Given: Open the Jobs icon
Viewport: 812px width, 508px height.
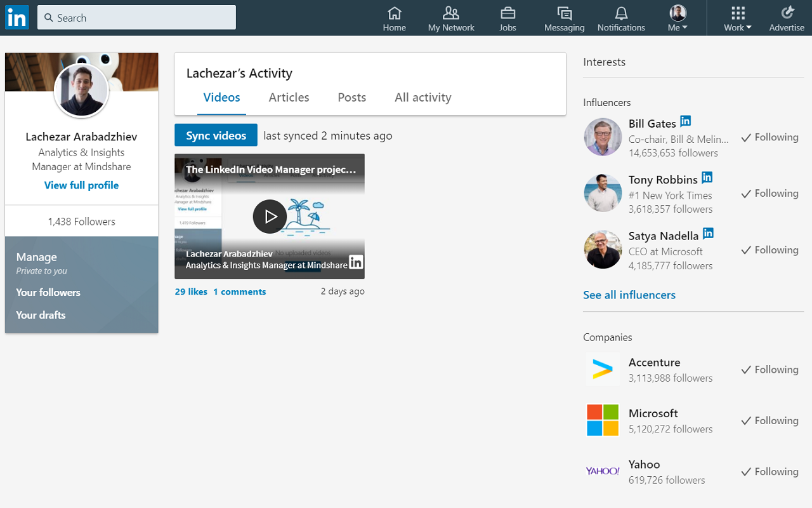Looking at the screenshot, I should (x=507, y=17).
